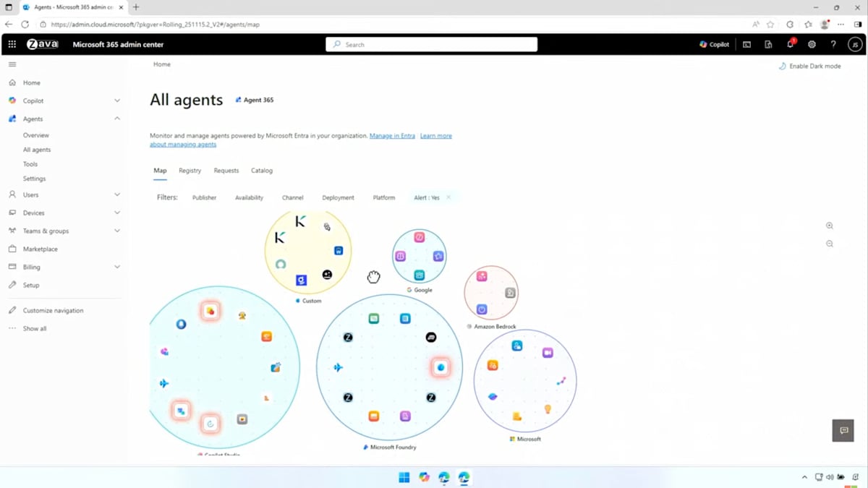This screenshot has height=488, width=868.
Task: Open the settings gear in header
Action: pos(812,44)
